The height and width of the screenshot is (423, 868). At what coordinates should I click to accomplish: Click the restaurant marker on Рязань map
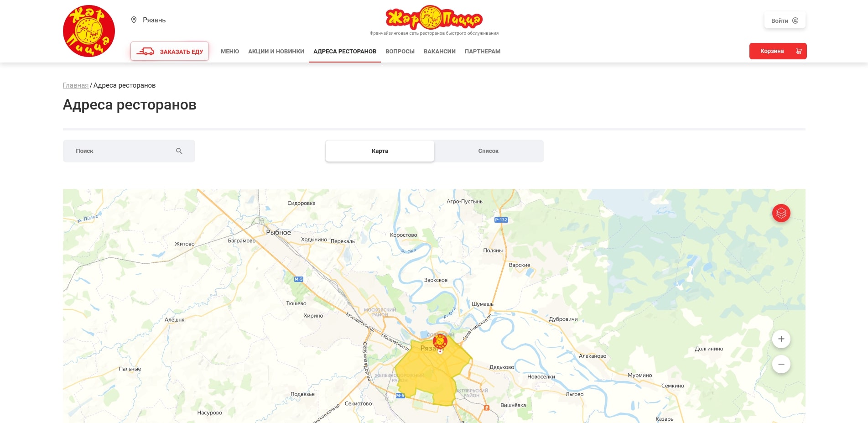point(440,342)
